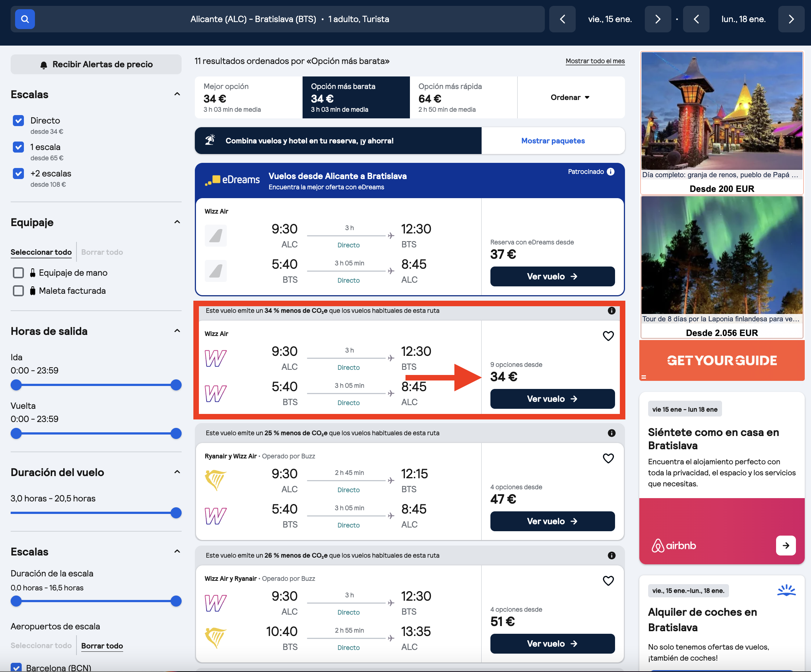Uncheck the 1 escala filter
Viewport: 811px width, 672px height.
point(18,147)
